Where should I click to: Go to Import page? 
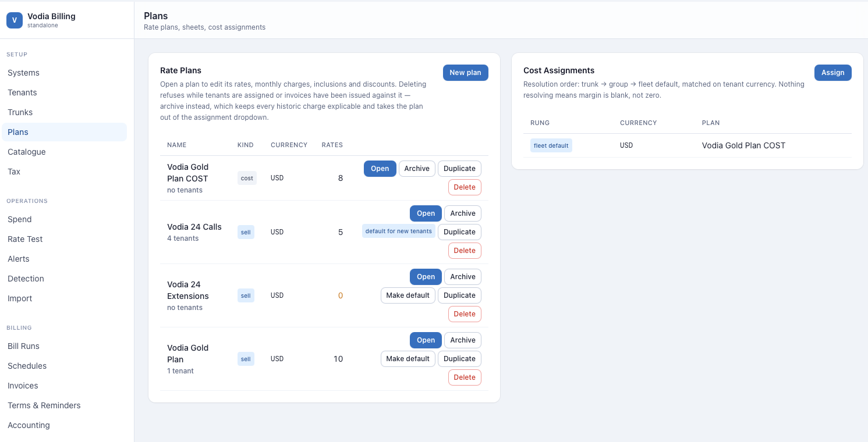(64, 298)
